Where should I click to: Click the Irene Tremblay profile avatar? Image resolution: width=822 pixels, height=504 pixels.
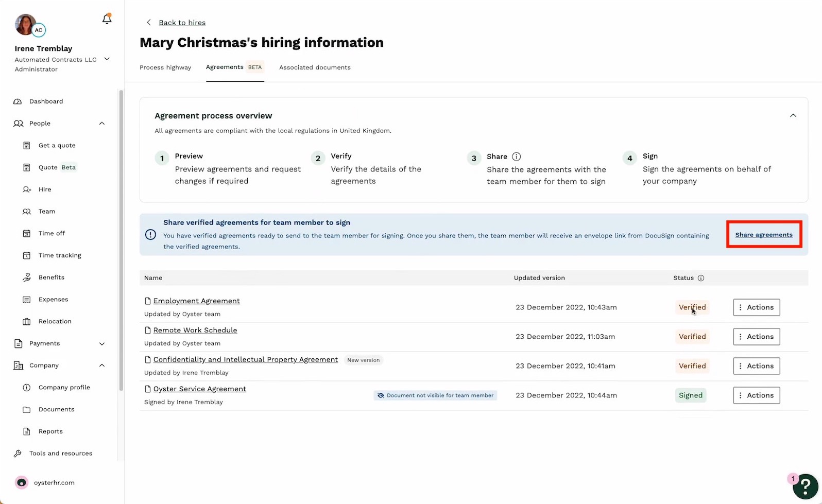[26, 24]
